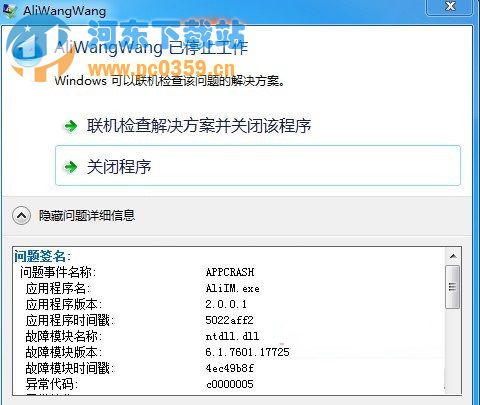
Task: Click the AliIM.exe application name value
Action: tap(232, 288)
